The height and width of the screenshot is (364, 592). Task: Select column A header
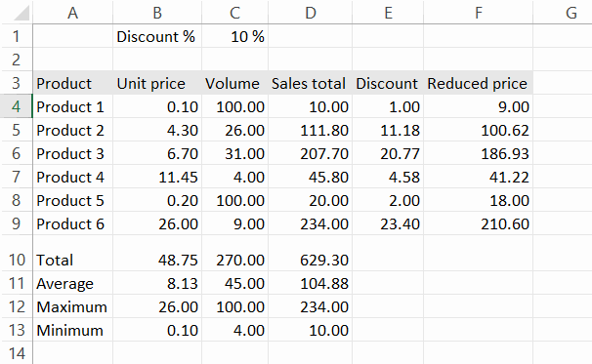[x=72, y=13]
